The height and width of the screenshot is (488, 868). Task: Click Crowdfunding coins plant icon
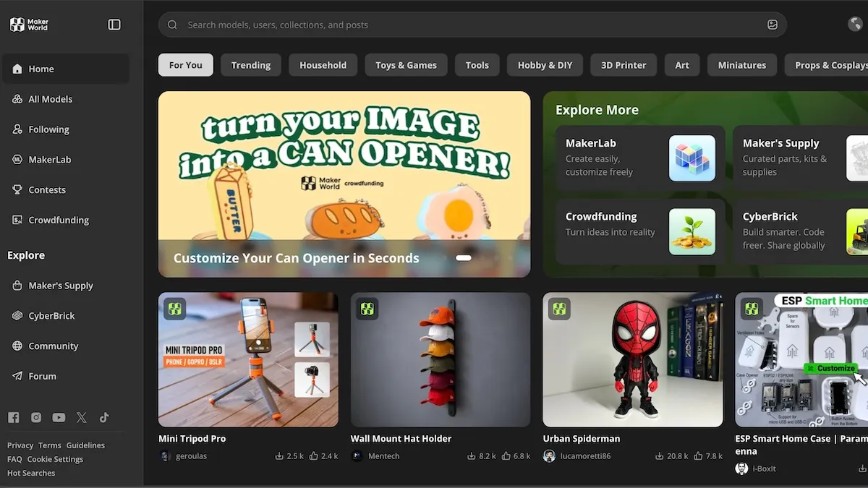tap(692, 231)
